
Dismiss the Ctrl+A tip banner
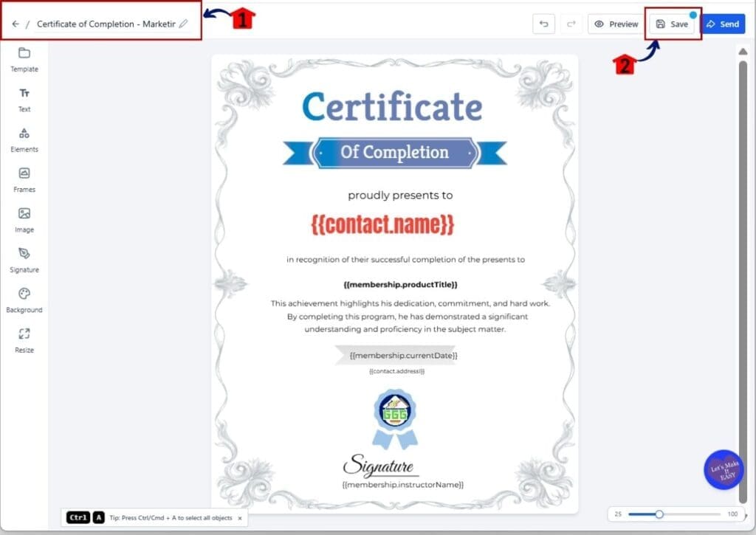point(239,518)
